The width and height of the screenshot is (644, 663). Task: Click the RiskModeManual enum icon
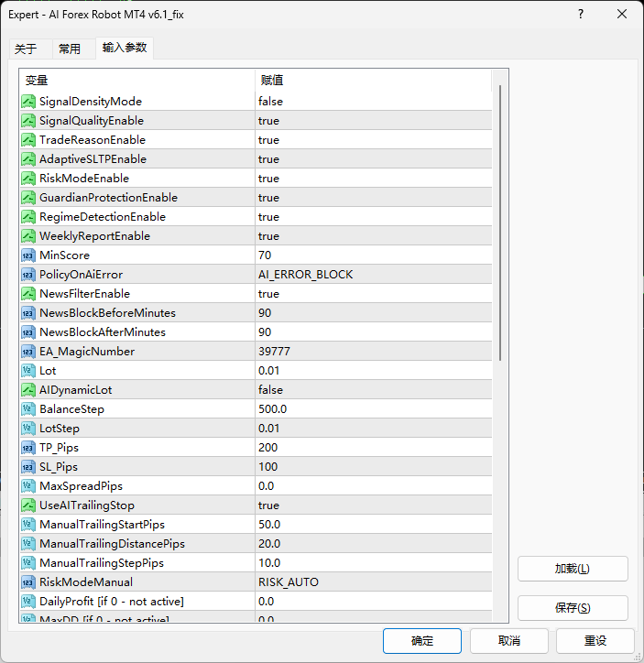28,582
